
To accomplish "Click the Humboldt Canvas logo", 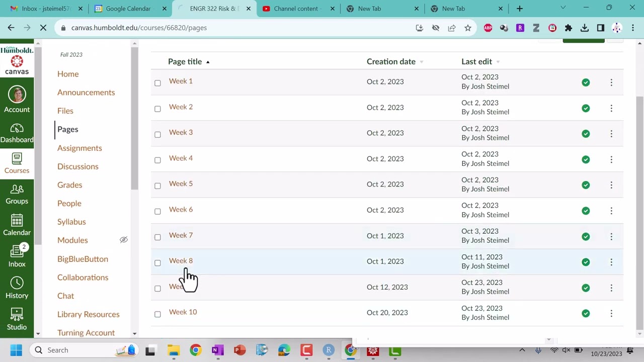I will 17,60.
